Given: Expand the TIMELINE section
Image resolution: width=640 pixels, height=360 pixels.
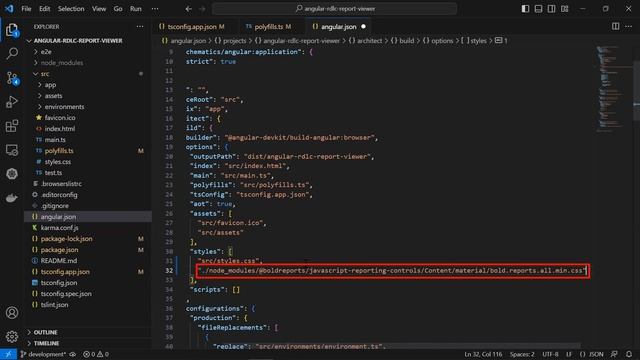Looking at the screenshot, I should [46, 343].
